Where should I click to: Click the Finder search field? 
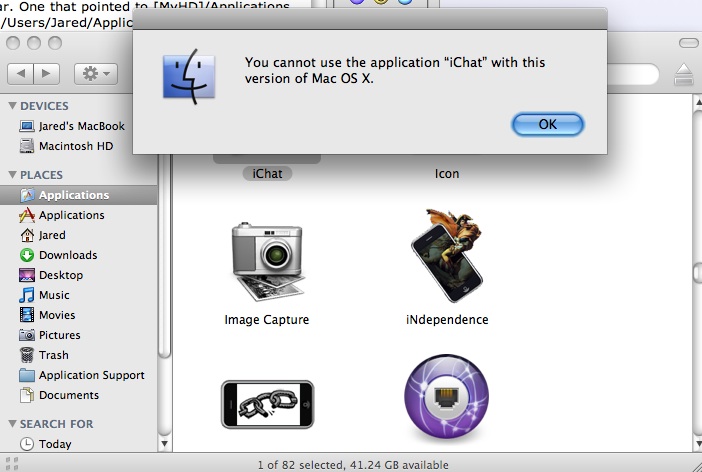pos(633,74)
